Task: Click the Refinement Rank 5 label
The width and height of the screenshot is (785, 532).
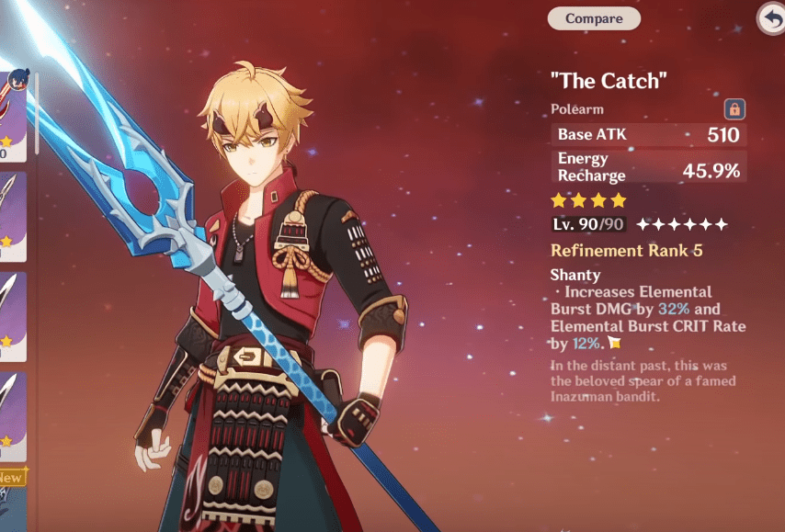Action: [626, 250]
